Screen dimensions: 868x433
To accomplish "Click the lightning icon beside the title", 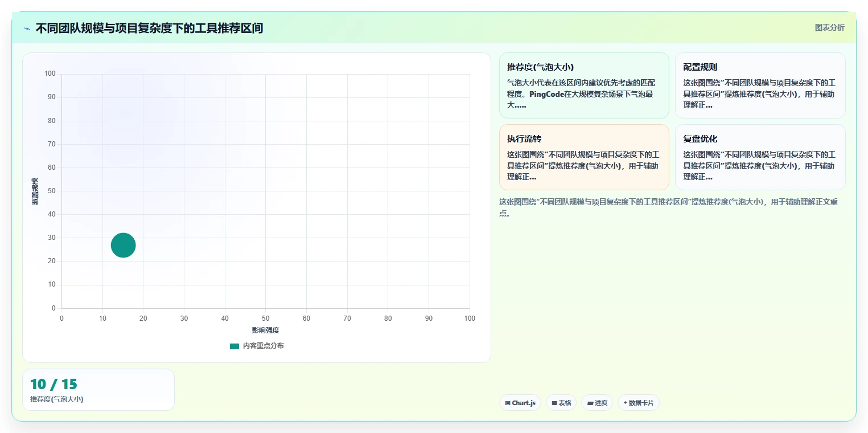I will 27,28.
